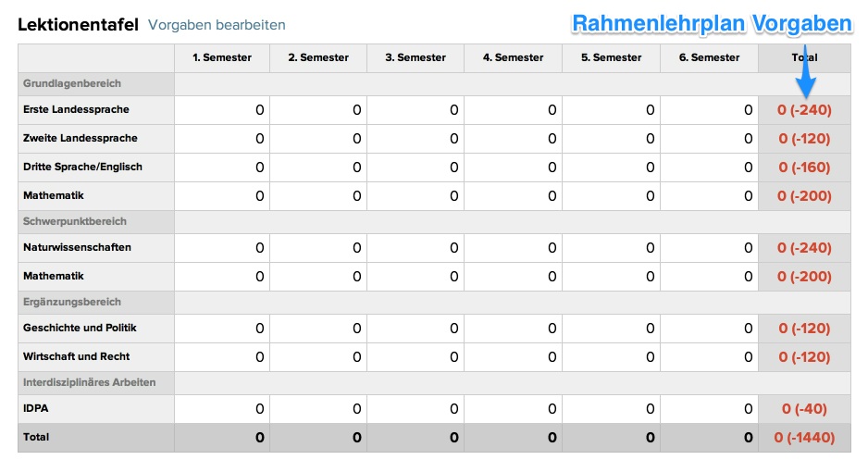This screenshot has height=472, width=868.
Task: Open the Vorgaben bearbeiten link
Action: coord(217,25)
